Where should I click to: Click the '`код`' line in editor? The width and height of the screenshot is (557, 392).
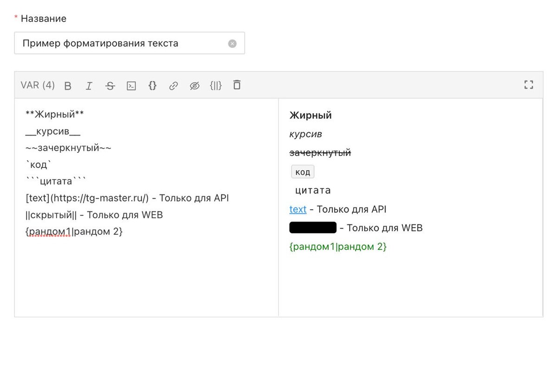38,165
